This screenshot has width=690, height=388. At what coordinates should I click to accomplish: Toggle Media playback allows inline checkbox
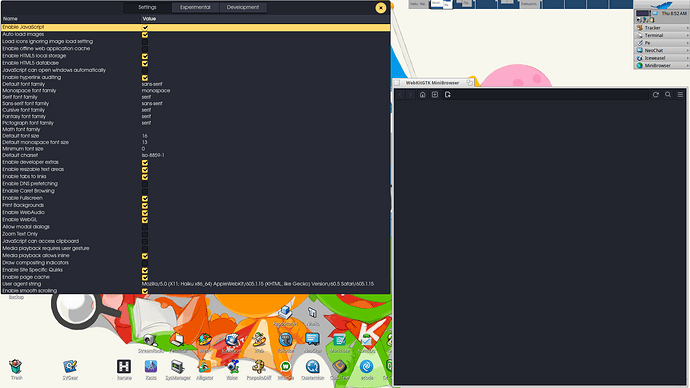145,256
